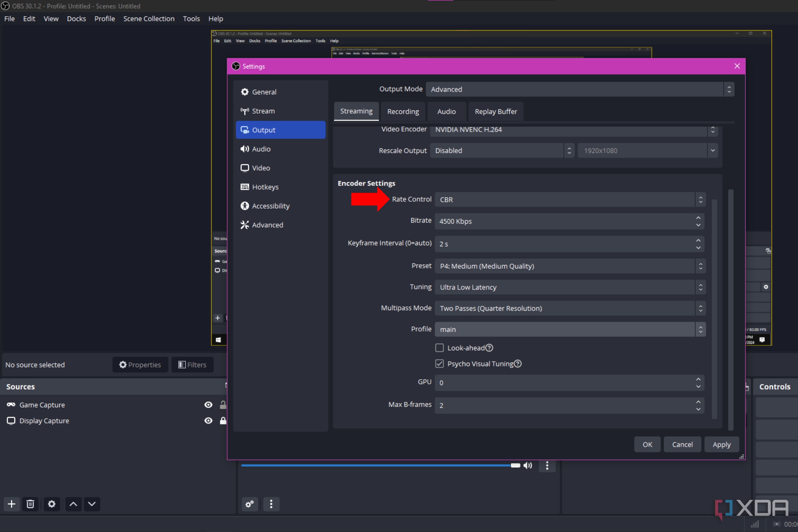Disable Psycho Visual Tuning
Image resolution: width=798 pixels, height=532 pixels.
click(x=439, y=363)
